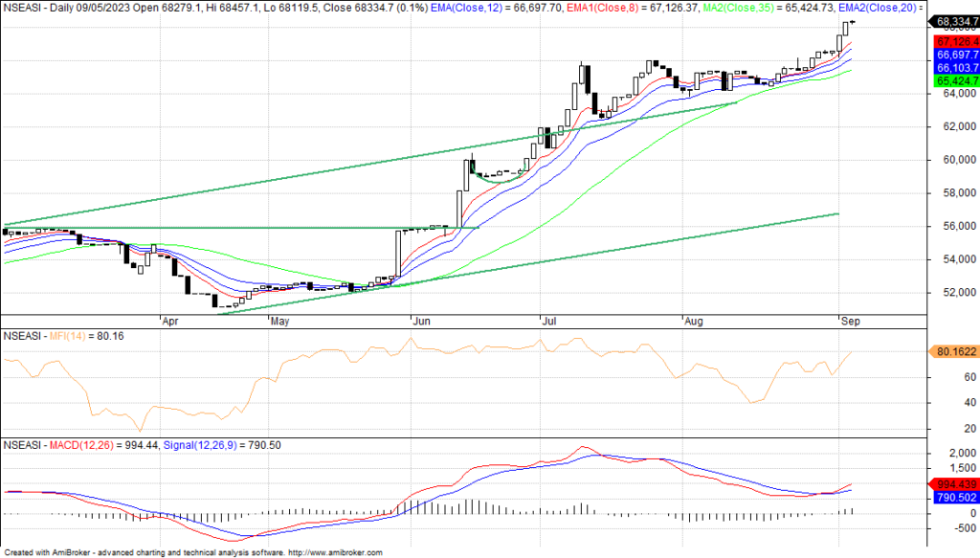Click the EMA(Close,12) legend label
980x558 pixels.
click(x=456, y=7)
